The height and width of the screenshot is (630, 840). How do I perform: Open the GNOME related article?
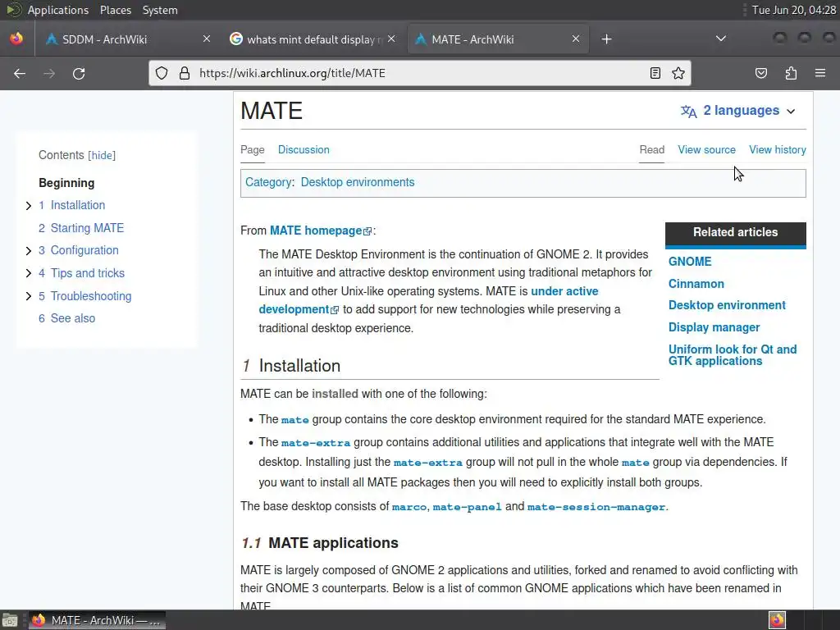pos(690,262)
